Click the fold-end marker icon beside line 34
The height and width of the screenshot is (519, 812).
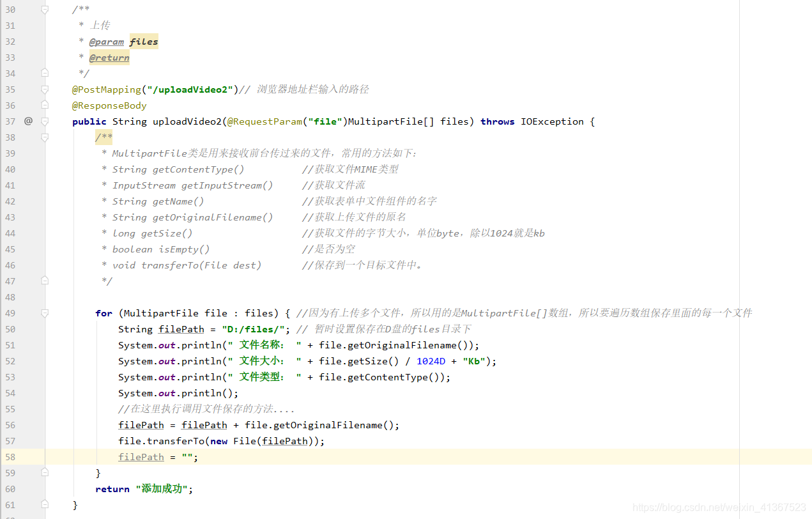point(44,73)
